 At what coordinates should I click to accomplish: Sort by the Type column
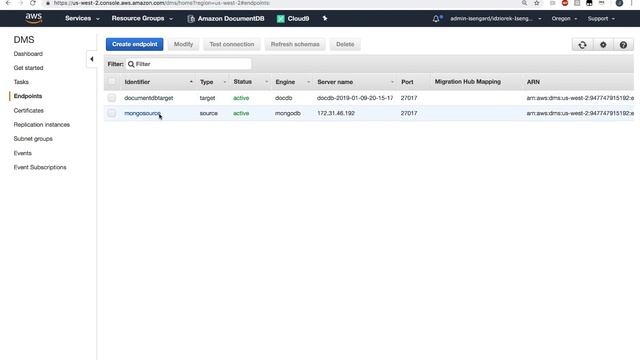pyautogui.click(x=212, y=82)
